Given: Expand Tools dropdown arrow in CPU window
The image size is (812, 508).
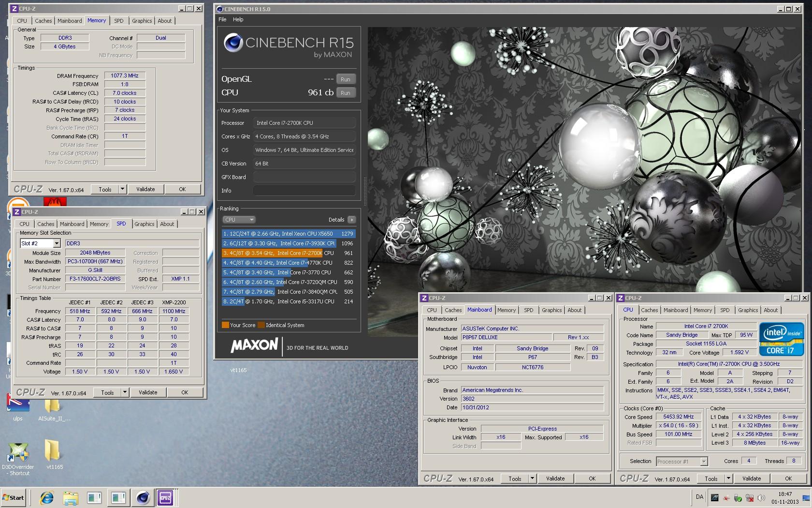Looking at the screenshot, I should [728, 478].
